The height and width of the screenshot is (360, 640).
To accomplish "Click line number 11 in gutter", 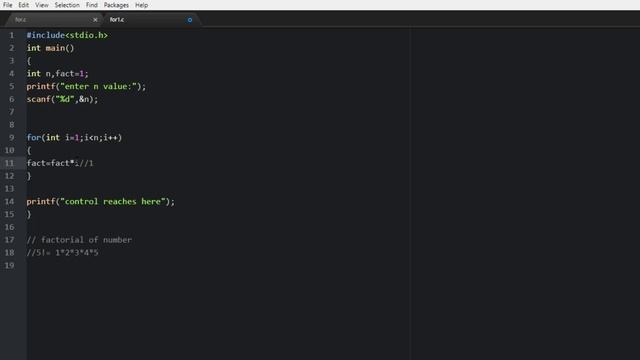I will point(9,163).
